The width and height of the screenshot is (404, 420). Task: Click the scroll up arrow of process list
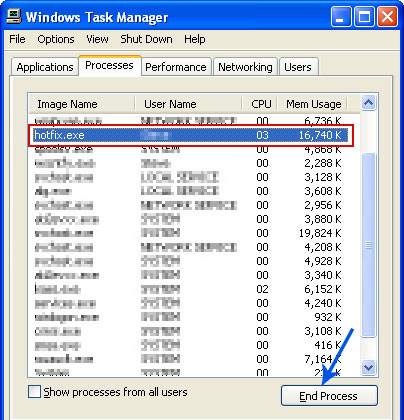point(368,103)
